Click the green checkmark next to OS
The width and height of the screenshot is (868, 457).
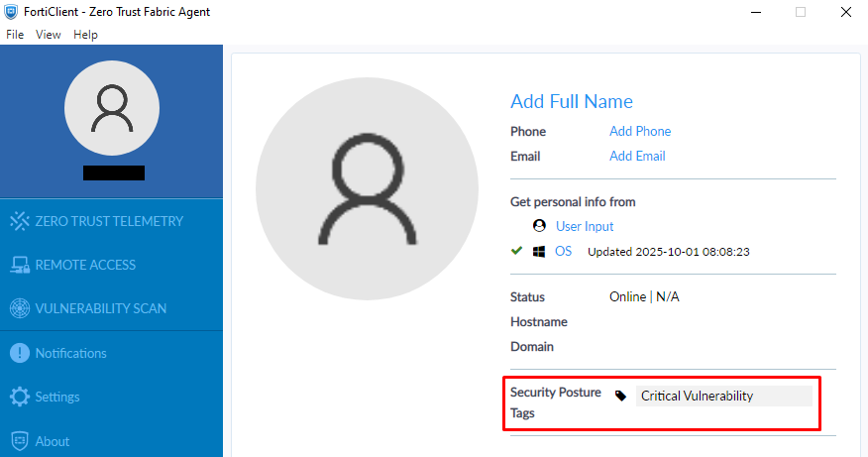[516, 251]
